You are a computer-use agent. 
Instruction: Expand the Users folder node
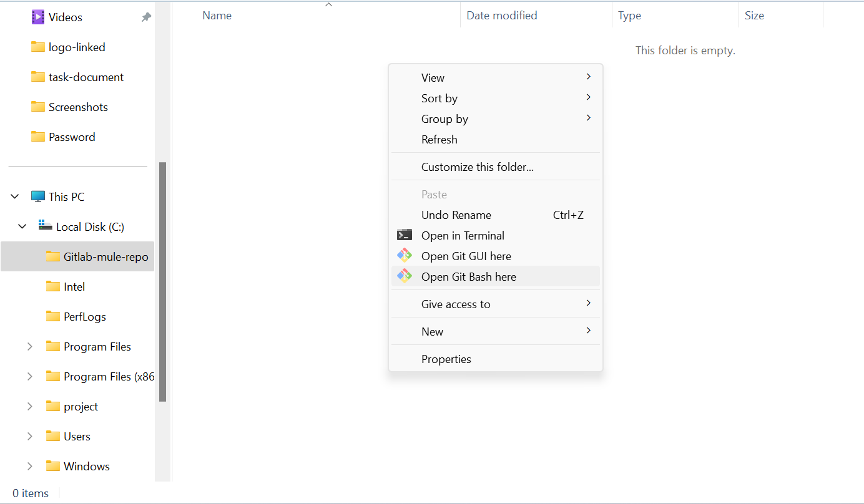[29, 436]
